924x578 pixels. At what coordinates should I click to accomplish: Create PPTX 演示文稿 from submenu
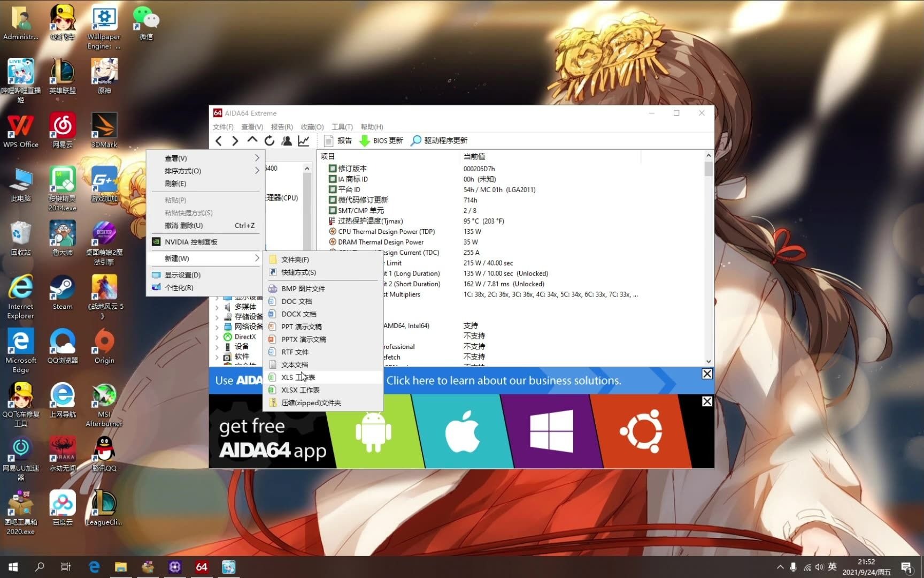324,339
